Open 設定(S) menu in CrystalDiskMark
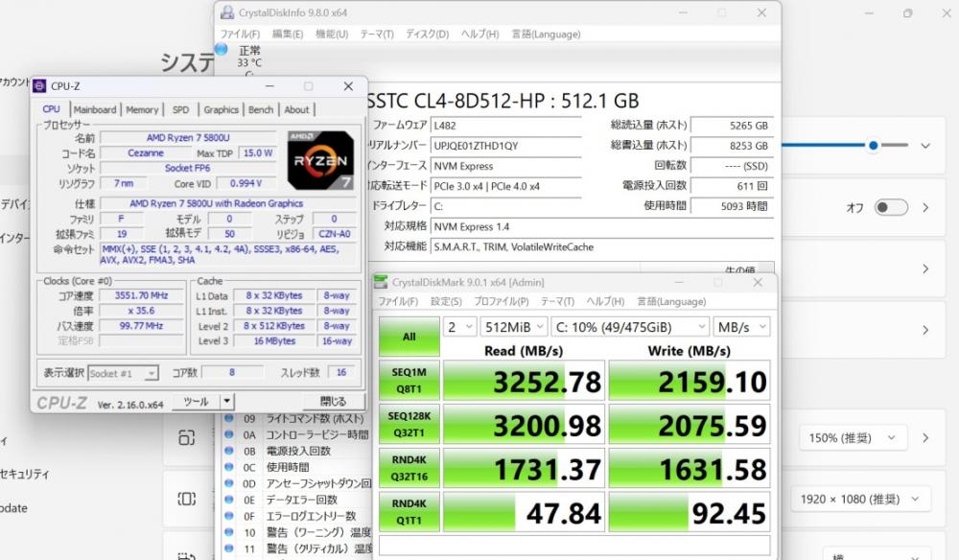 [446, 301]
